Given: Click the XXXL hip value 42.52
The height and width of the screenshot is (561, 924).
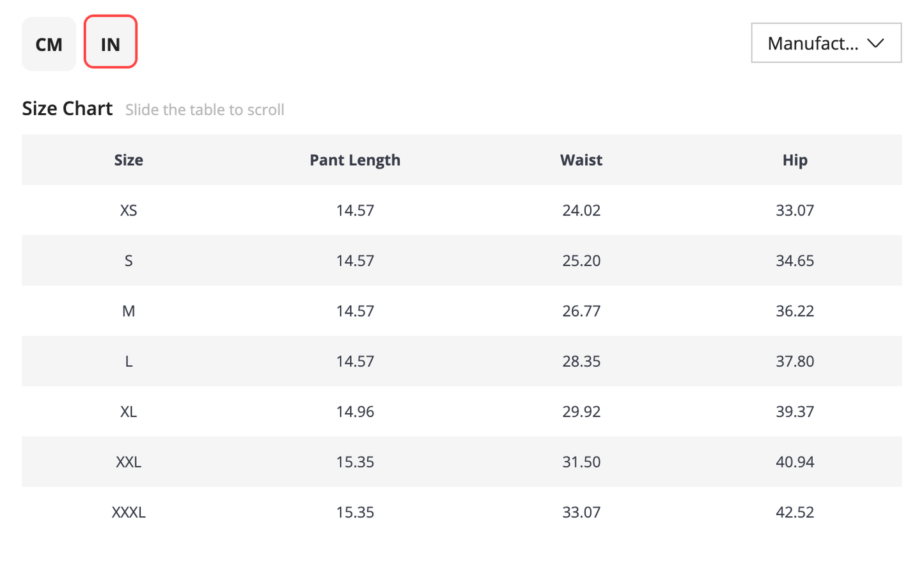Looking at the screenshot, I should [795, 512].
